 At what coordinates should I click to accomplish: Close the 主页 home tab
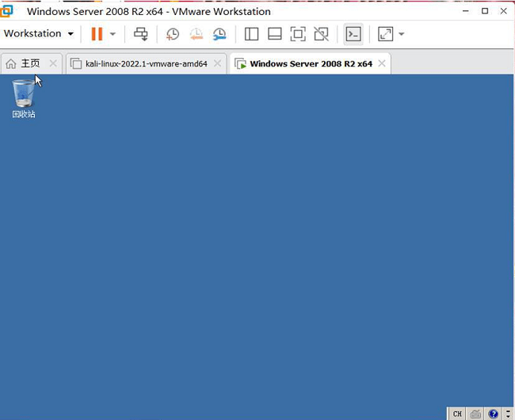click(53, 63)
